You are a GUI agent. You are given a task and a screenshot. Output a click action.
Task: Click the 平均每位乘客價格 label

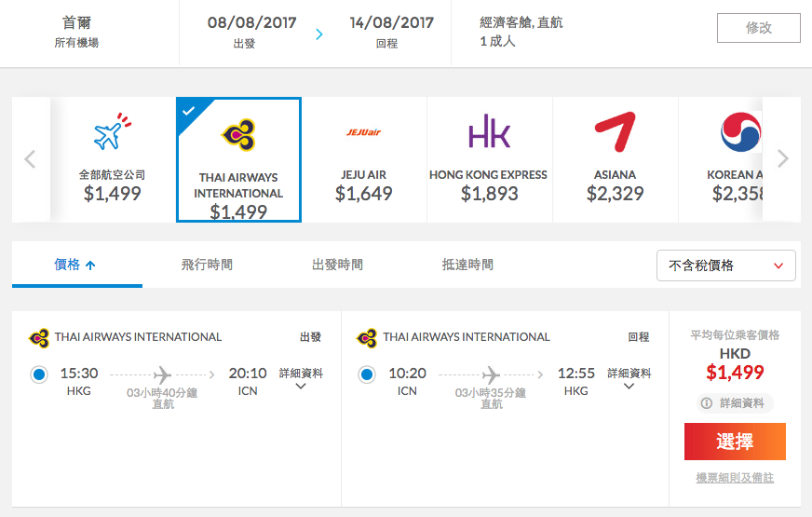point(735,335)
